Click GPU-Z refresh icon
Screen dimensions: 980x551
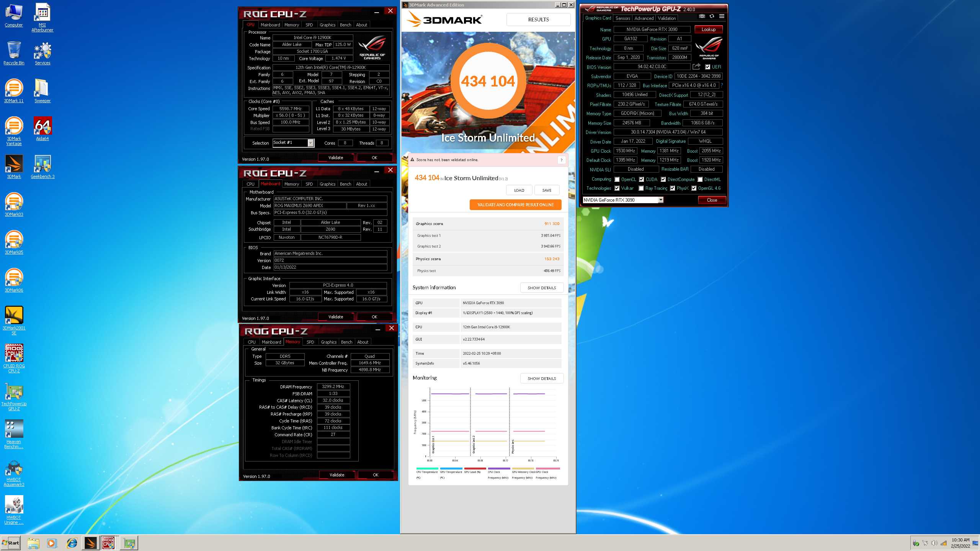click(712, 16)
